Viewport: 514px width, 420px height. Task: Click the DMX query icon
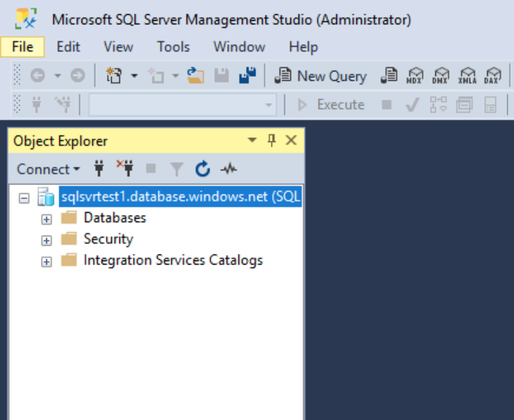[x=441, y=75]
